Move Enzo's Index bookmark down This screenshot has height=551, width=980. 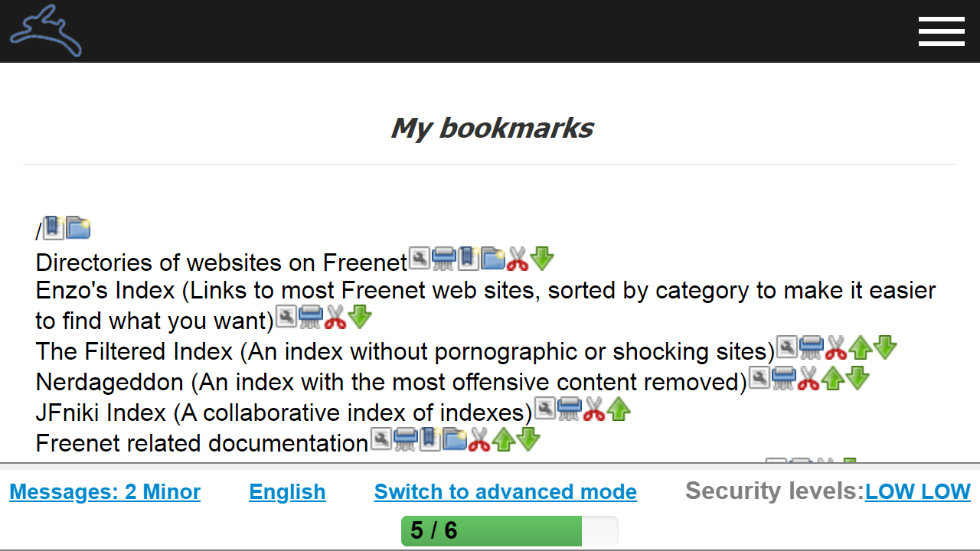pyautogui.click(x=360, y=316)
